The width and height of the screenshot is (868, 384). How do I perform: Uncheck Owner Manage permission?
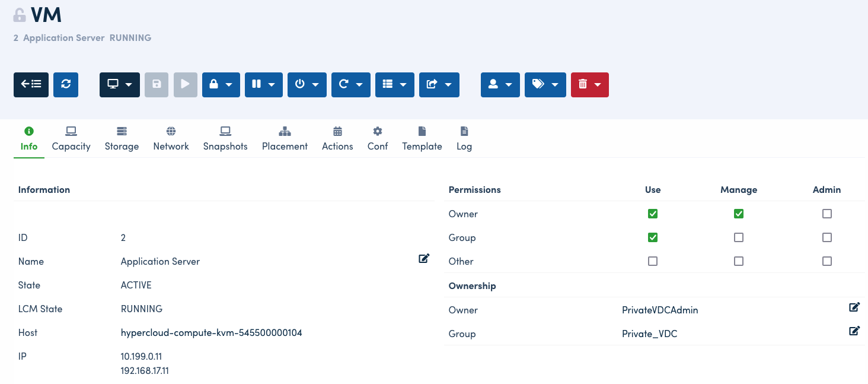[739, 214]
